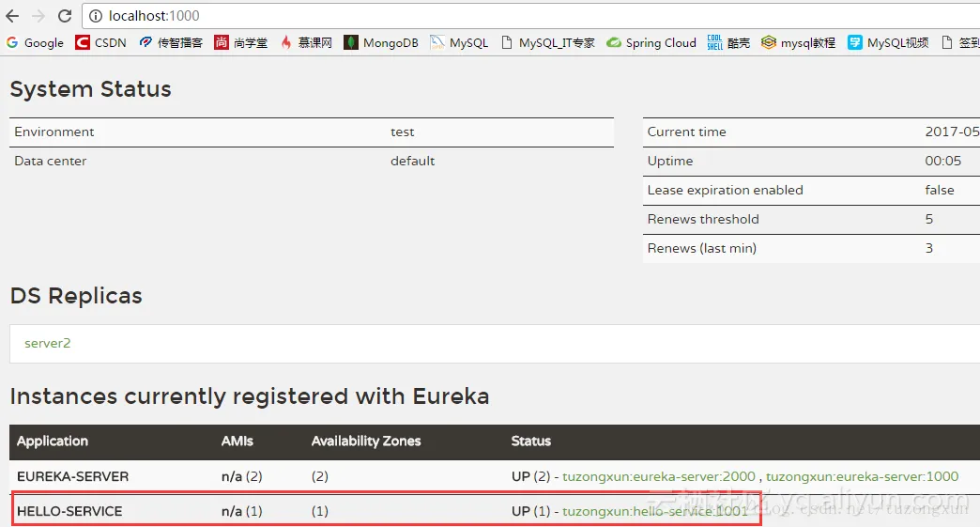The image size is (980, 527).
Task: Select UP (2) status for EUREKA-SERVER
Action: pos(530,476)
